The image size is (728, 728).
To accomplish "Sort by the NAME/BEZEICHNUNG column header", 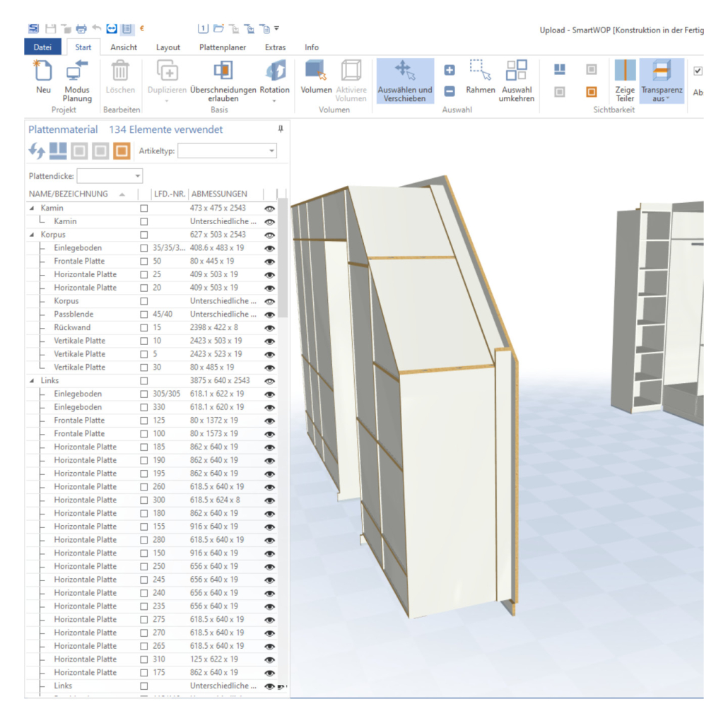I will (69, 194).
